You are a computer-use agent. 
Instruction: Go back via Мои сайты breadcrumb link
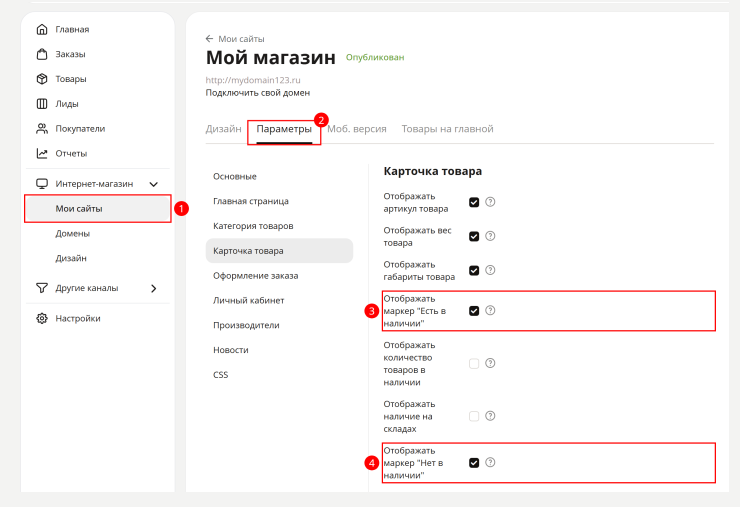(x=241, y=39)
